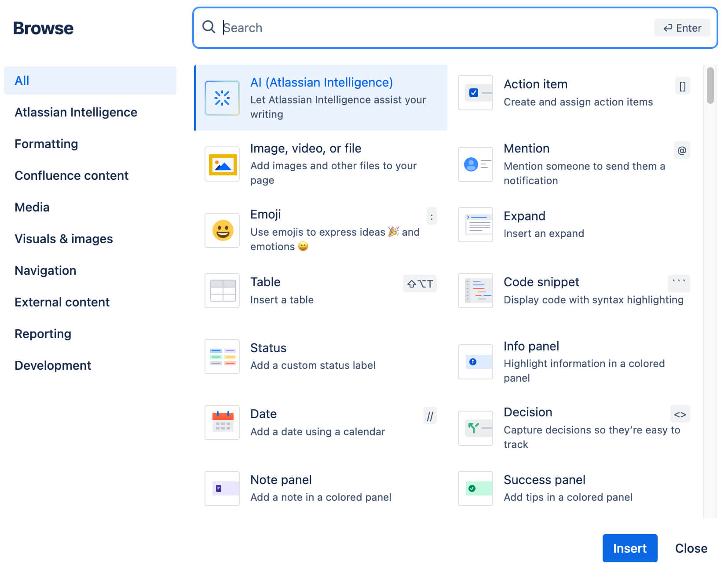
Task: Add a Success panel
Action: pos(567,488)
